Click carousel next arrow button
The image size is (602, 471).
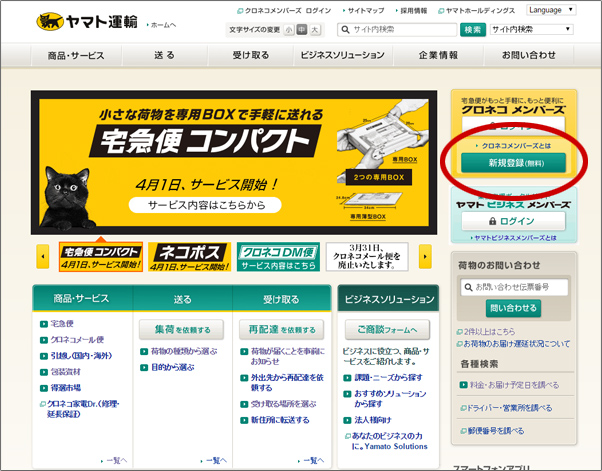tap(425, 256)
